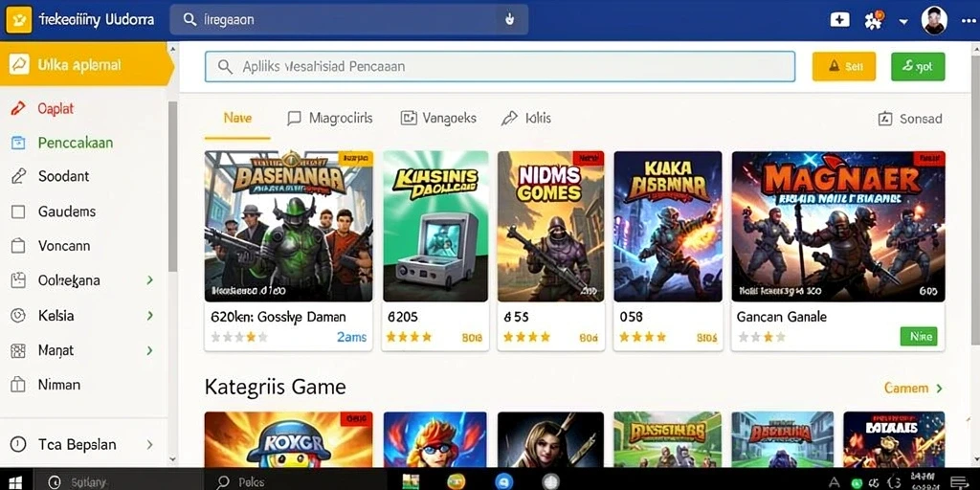Expand the Oolrekana sidebar item chevron

point(150,280)
